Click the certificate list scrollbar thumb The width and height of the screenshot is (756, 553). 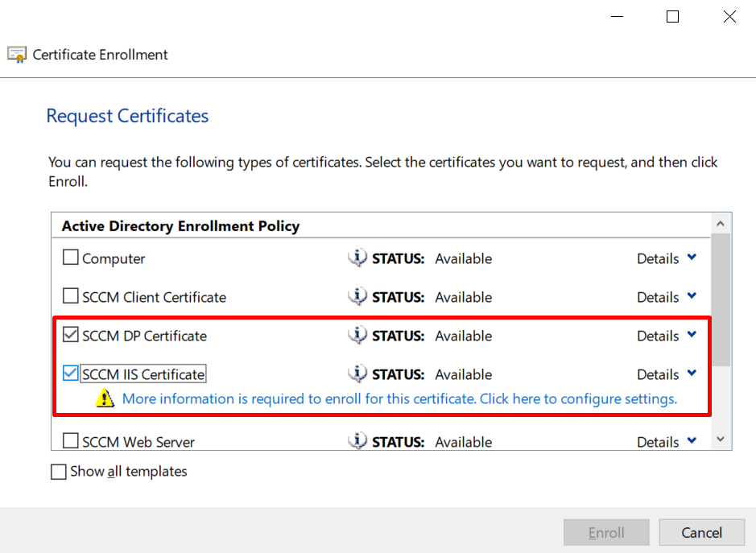click(x=721, y=300)
